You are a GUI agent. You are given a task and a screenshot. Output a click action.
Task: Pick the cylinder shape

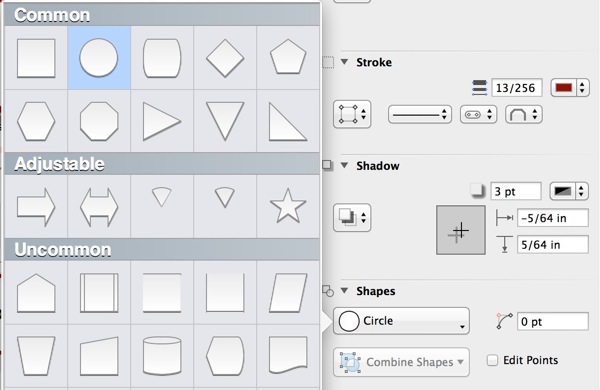162,356
